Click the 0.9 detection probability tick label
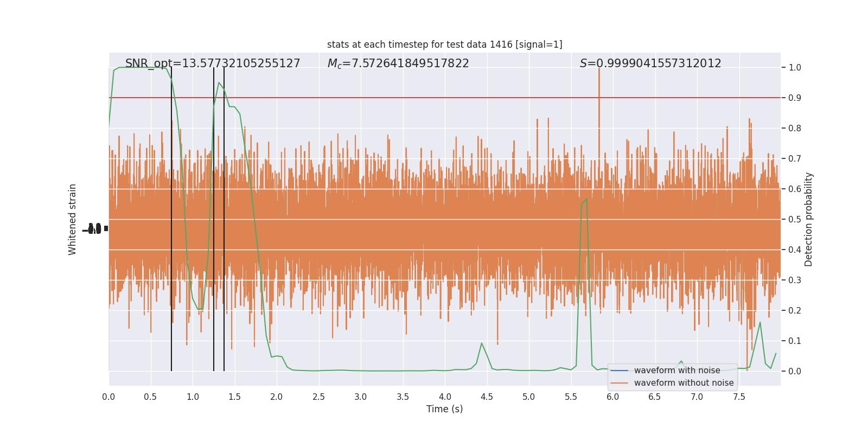The height and width of the screenshot is (434, 868). pyautogui.click(x=795, y=98)
